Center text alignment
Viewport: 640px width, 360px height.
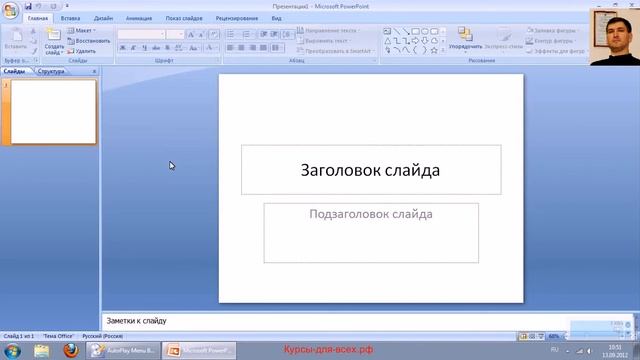click(241, 48)
